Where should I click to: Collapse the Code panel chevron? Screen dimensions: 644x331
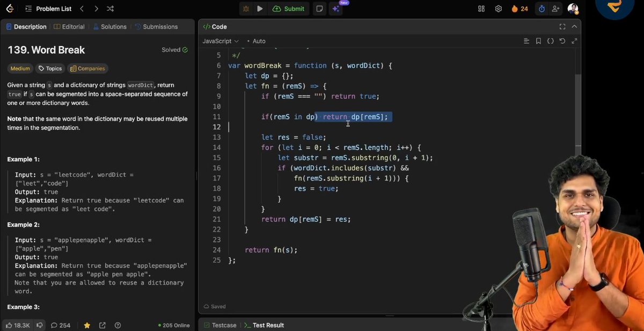pos(575,26)
